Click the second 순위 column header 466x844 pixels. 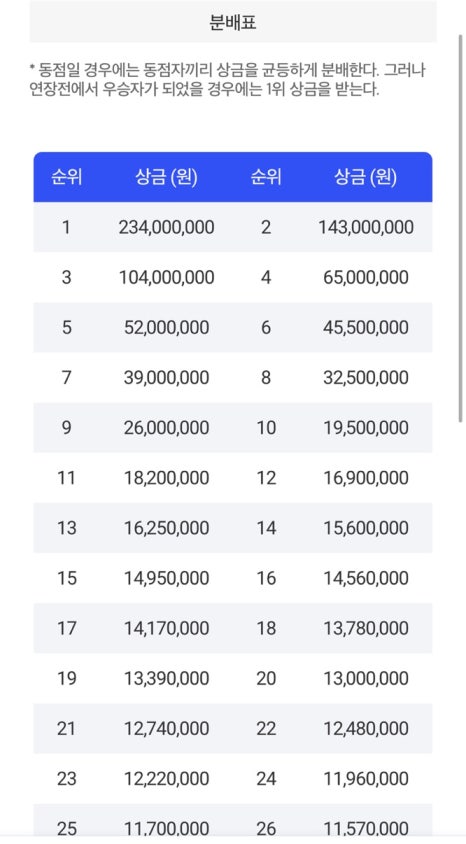(266, 177)
